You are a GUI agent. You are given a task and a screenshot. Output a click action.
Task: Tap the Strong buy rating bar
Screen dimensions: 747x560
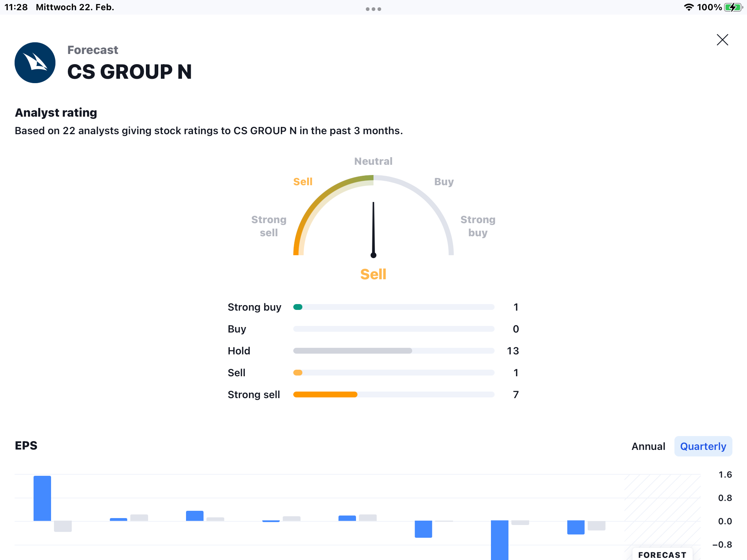coord(394,307)
